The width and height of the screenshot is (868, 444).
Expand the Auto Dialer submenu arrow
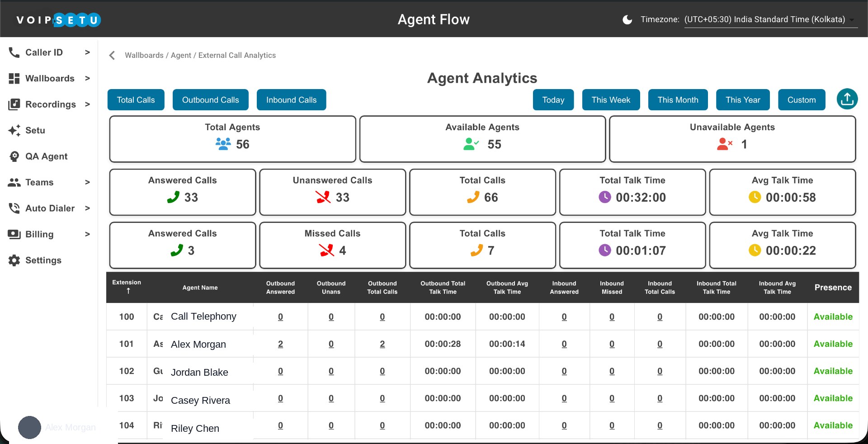[x=87, y=208]
